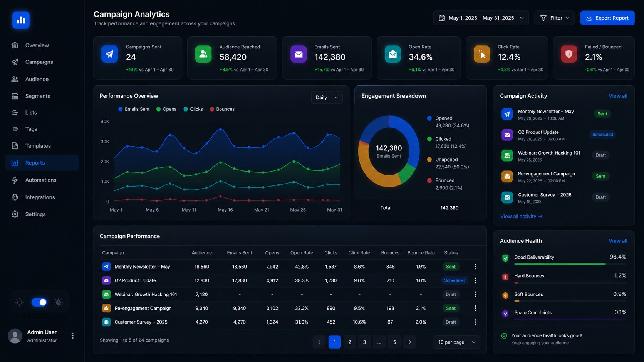Go to page 2 of campaigns
Image resolution: width=644 pixels, height=362 pixels.
[349, 342]
